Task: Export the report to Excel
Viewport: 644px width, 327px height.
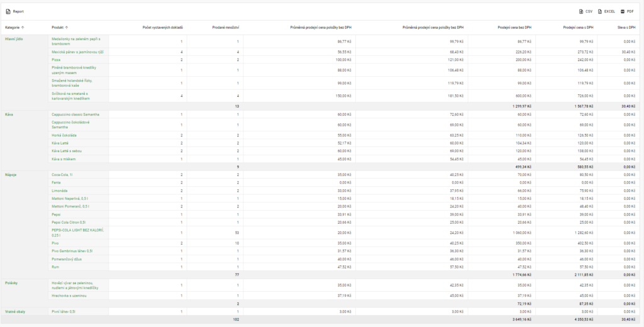Action: point(601,11)
